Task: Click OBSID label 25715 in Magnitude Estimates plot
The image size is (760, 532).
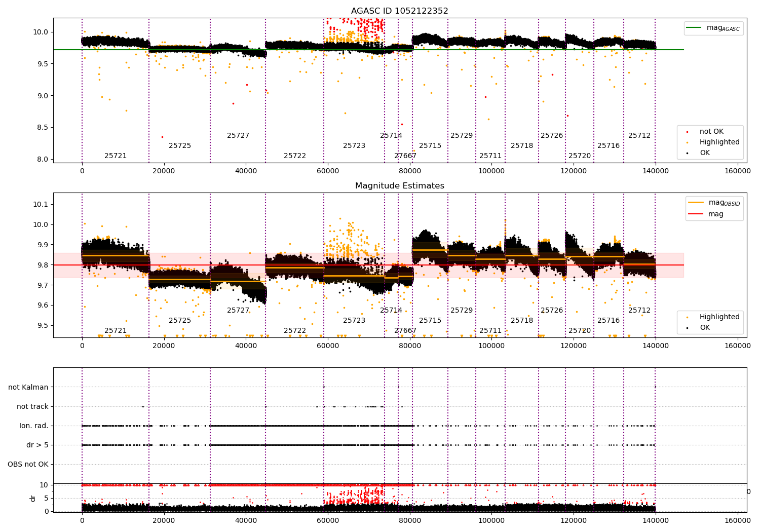Action: pyautogui.click(x=430, y=321)
